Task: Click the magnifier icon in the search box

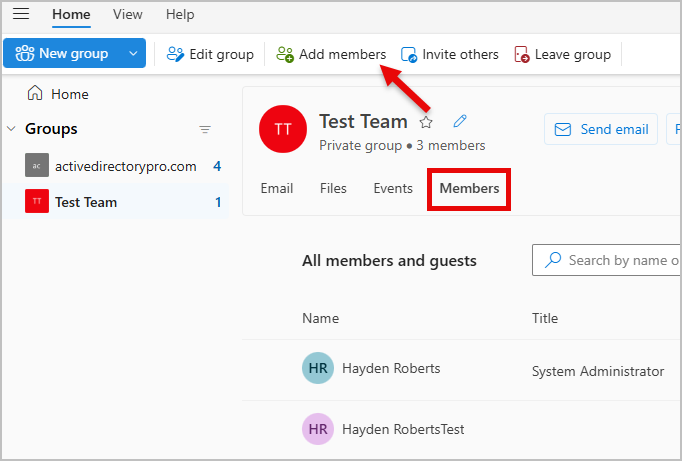Action: click(553, 260)
